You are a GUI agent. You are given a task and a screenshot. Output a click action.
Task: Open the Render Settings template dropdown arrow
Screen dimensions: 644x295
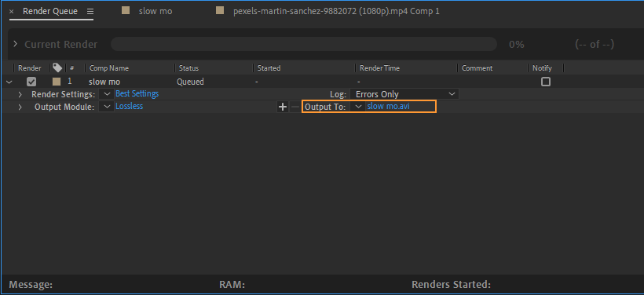(107, 94)
